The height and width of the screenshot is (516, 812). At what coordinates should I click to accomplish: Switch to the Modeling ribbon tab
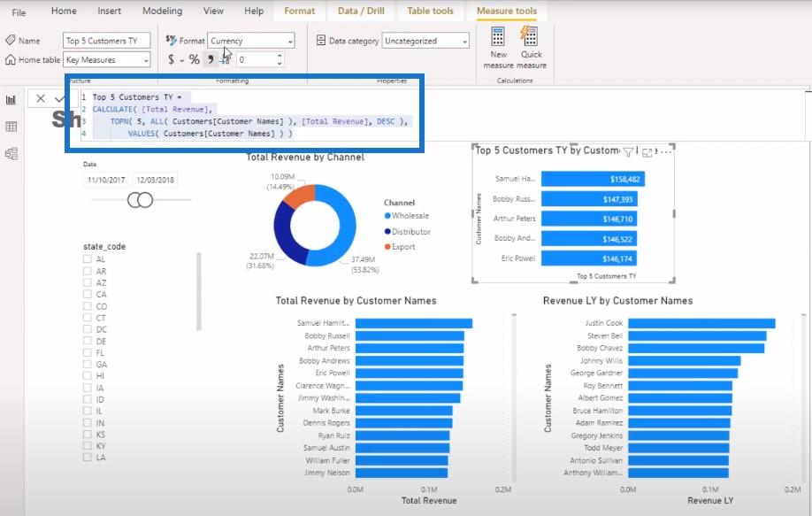tap(162, 11)
